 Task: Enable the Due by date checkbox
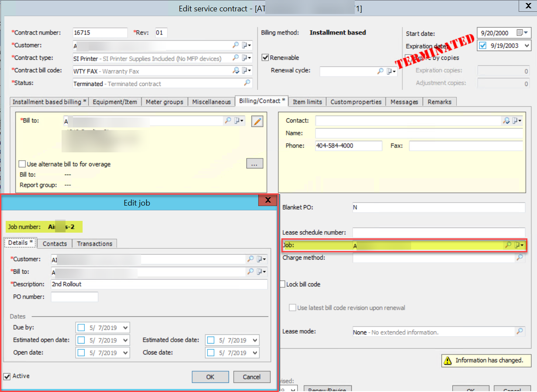point(81,327)
